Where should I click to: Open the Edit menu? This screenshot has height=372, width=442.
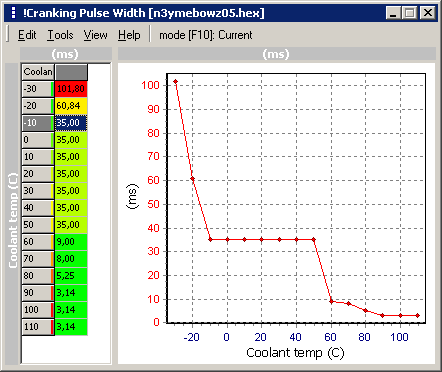(27, 35)
